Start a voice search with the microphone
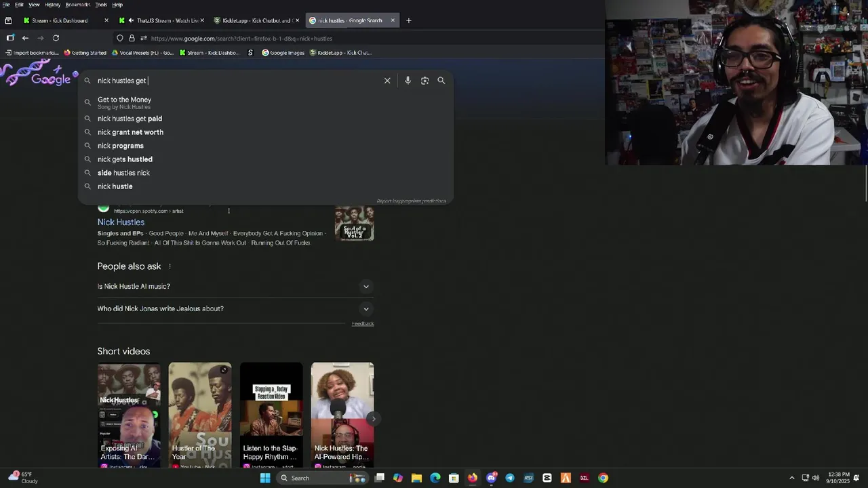868x488 pixels. point(408,81)
